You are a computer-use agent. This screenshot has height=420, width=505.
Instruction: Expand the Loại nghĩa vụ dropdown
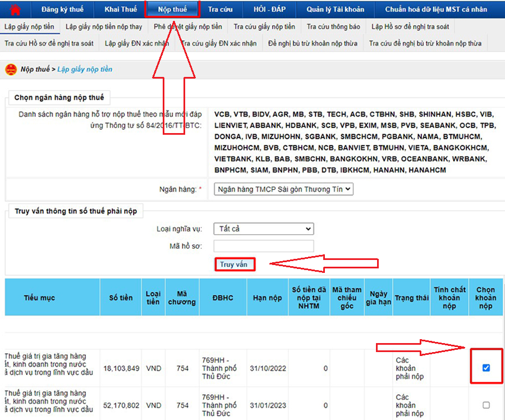point(263,229)
